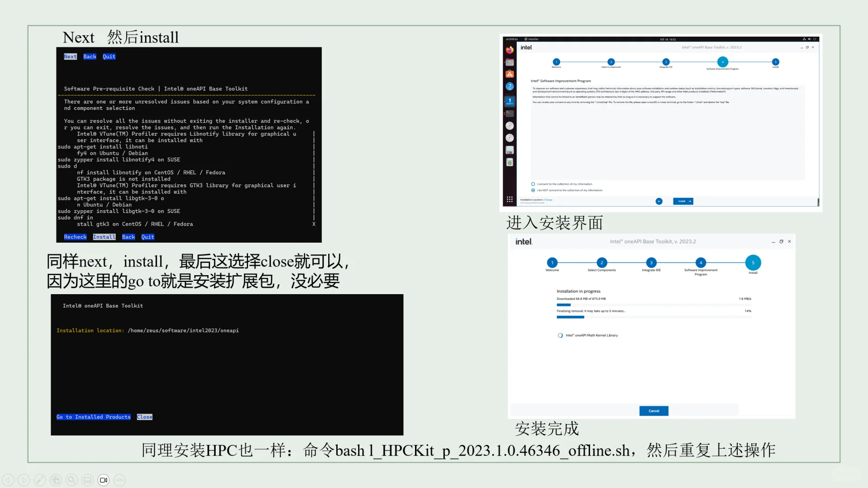Click the camera recording icon in the bottom toolbar
Image resolution: width=868 pixels, height=488 pixels.
tap(104, 480)
